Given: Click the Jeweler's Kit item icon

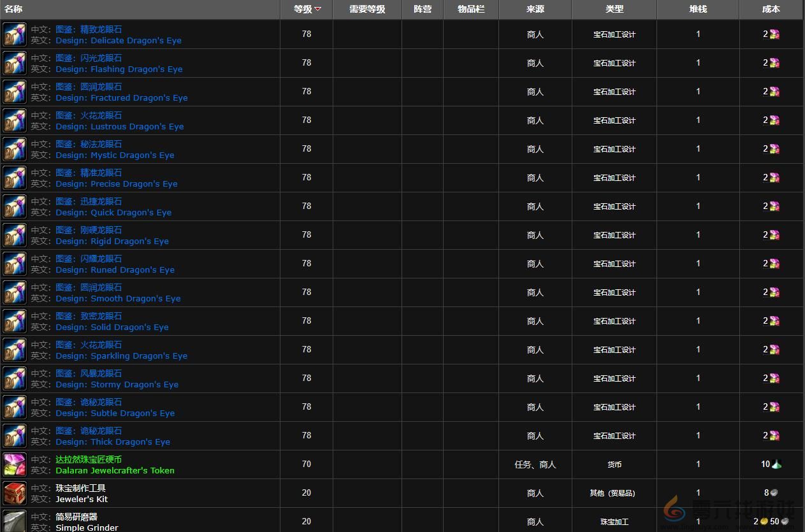Looking at the screenshot, I should click(x=15, y=493).
